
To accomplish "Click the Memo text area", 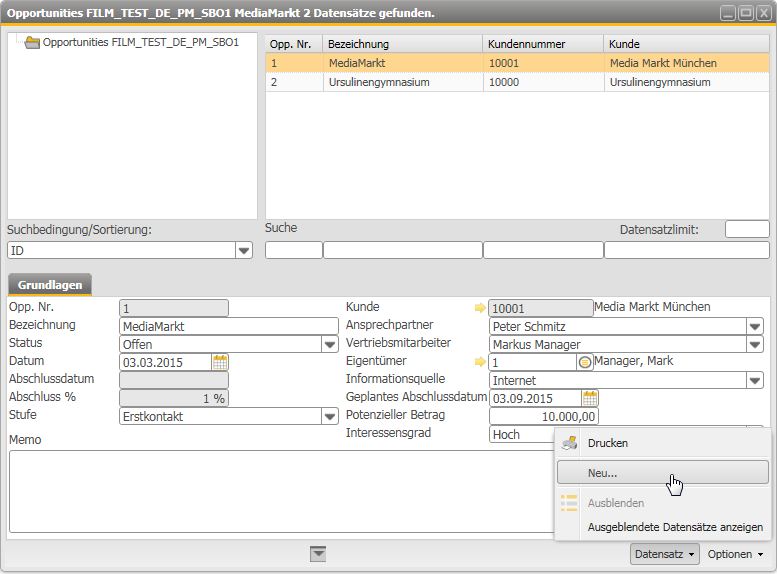I will [x=281, y=491].
